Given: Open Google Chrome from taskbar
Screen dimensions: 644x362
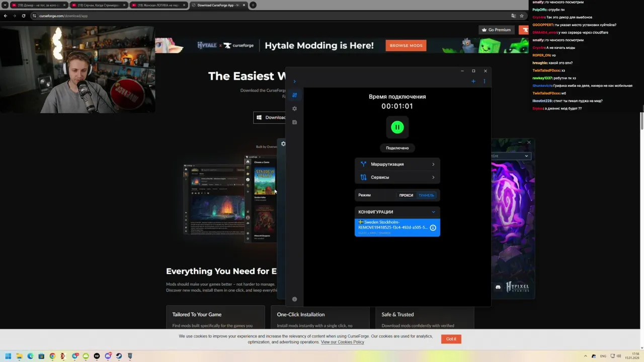Looking at the screenshot, I should pyautogui.click(x=52, y=356).
